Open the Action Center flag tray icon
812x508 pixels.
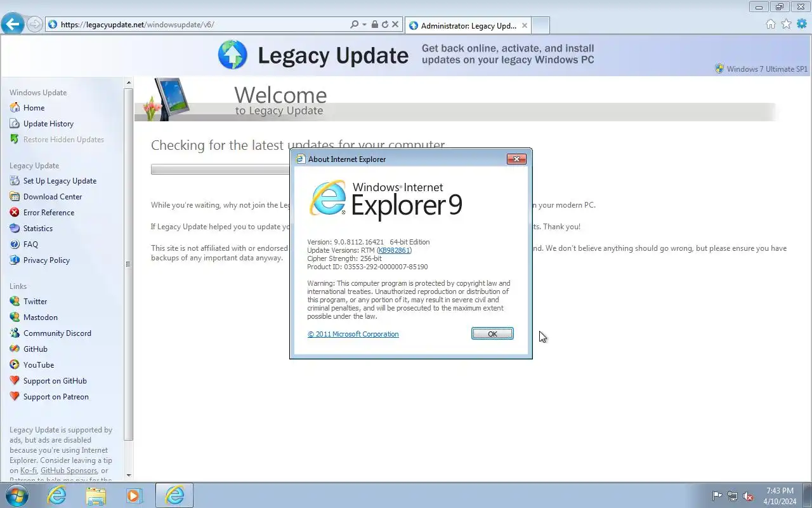[717, 496]
